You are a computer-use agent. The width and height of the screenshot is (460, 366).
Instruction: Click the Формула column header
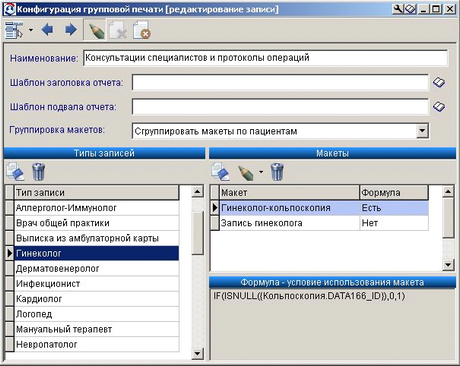pyautogui.click(x=394, y=193)
